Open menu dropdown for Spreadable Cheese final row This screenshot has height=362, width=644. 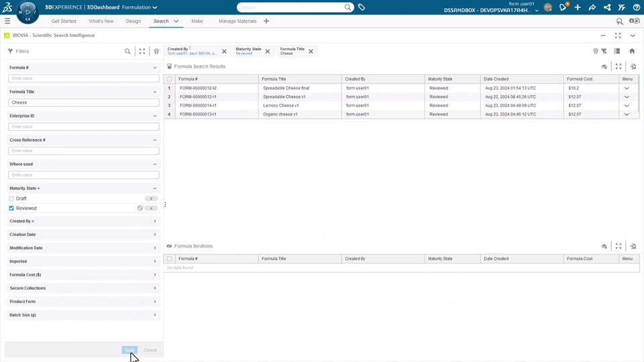(x=627, y=88)
